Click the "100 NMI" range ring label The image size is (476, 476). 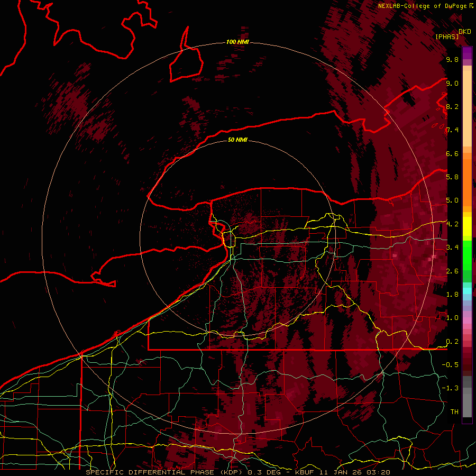pyautogui.click(x=237, y=42)
